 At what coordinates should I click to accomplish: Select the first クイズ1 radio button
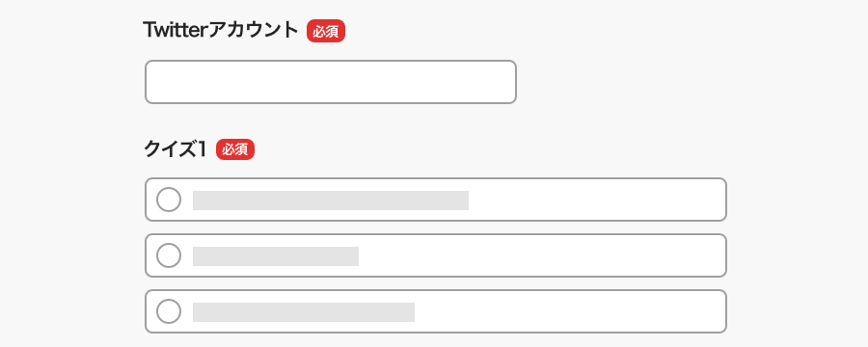tap(169, 200)
